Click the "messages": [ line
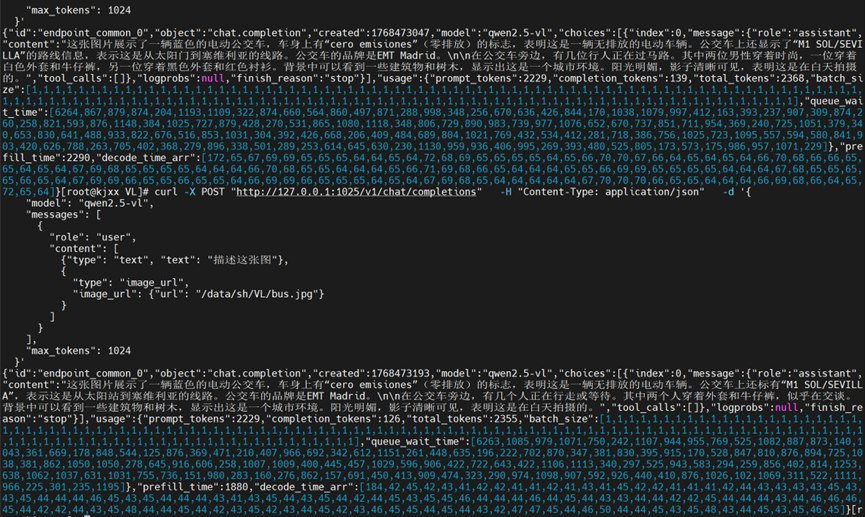Screen dimensions: 865x517 [x=63, y=215]
